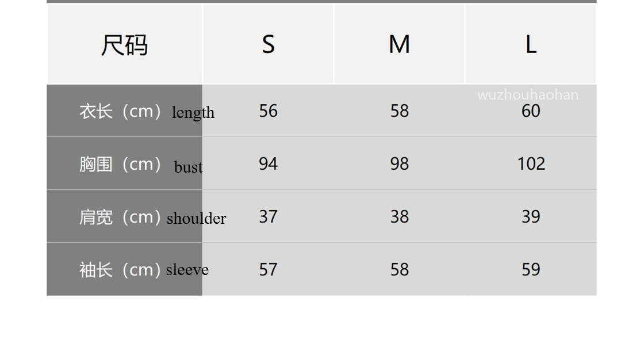The width and height of the screenshot is (644, 343).
Task: Click sleeve value 59 for size L
Action: (531, 269)
